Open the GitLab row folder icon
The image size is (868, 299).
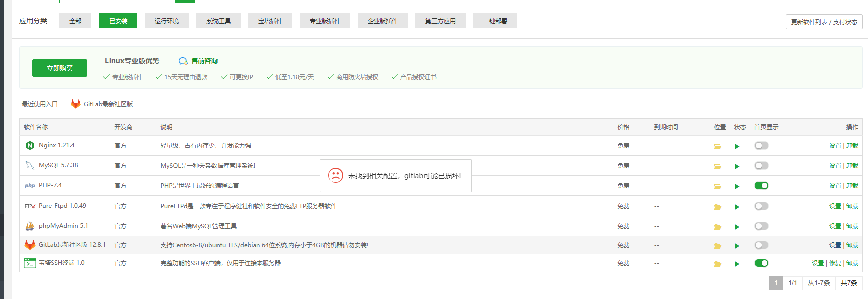(x=717, y=246)
